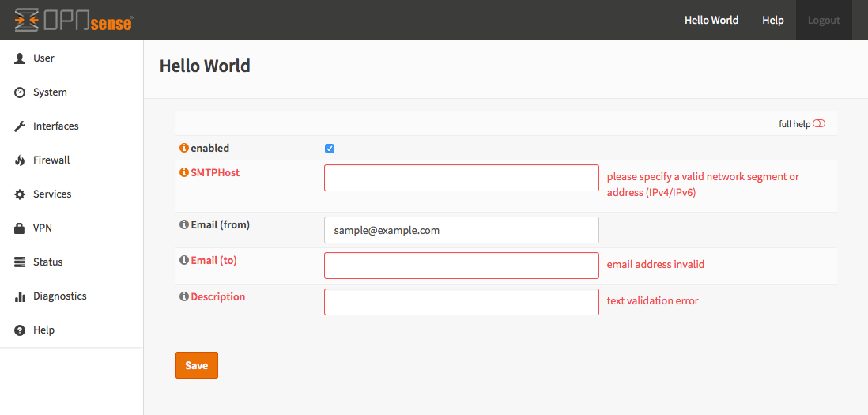Click the Services gear icon

[x=20, y=194]
